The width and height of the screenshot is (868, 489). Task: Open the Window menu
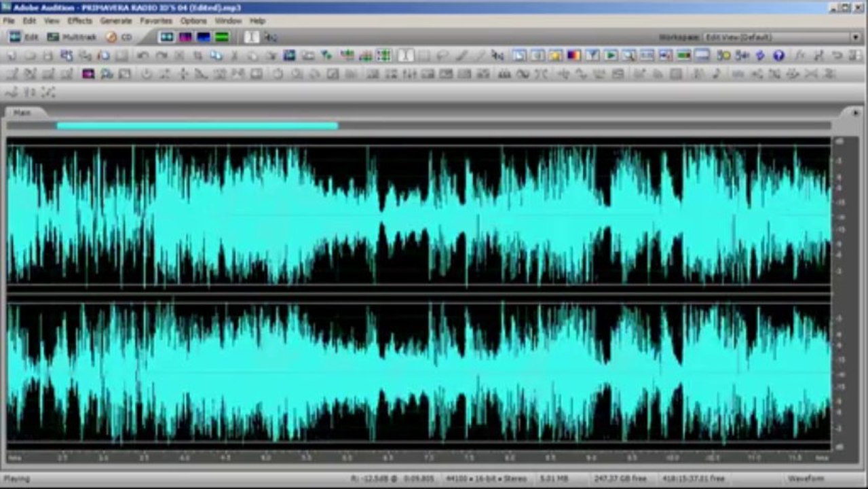228,21
